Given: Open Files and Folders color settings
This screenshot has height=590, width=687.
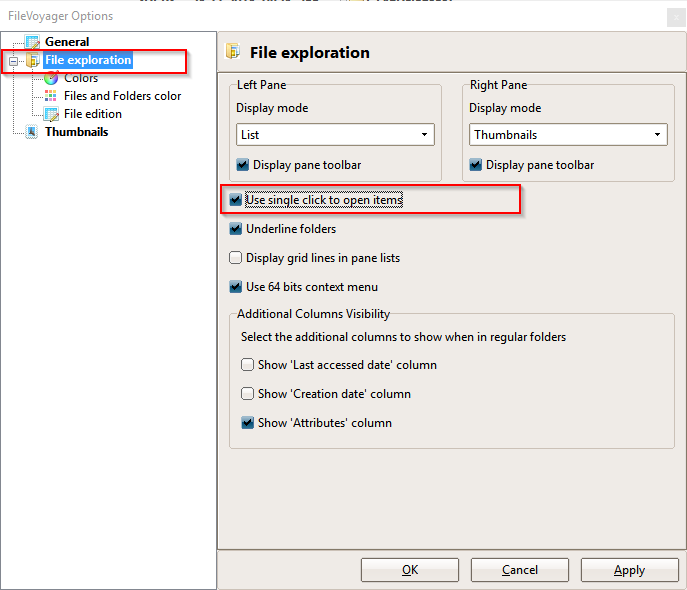Looking at the screenshot, I should coord(122,96).
